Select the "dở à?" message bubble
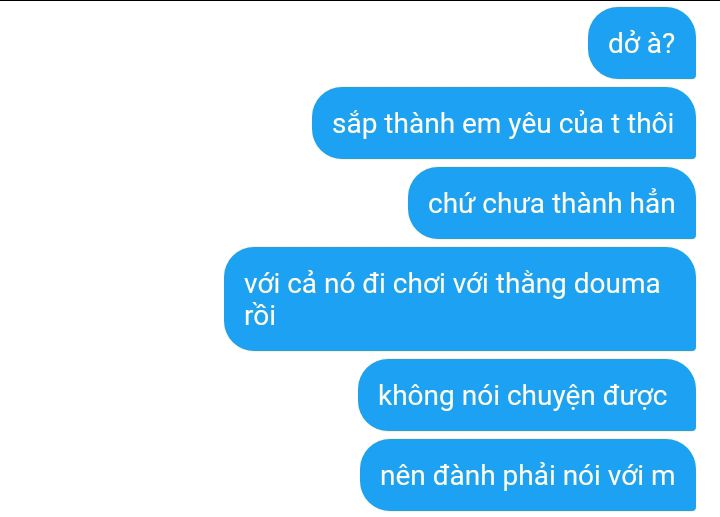This screenshot has height=517, width=720. point(642,43)
